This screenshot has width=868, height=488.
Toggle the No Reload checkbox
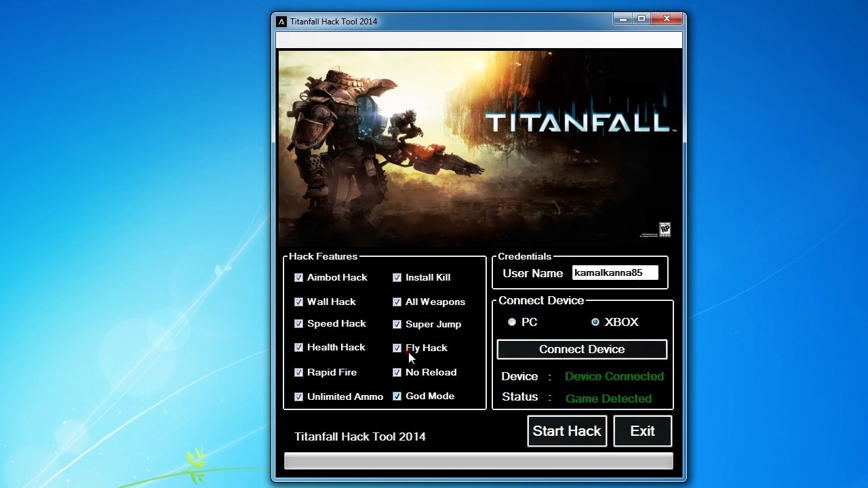point(397,372)
